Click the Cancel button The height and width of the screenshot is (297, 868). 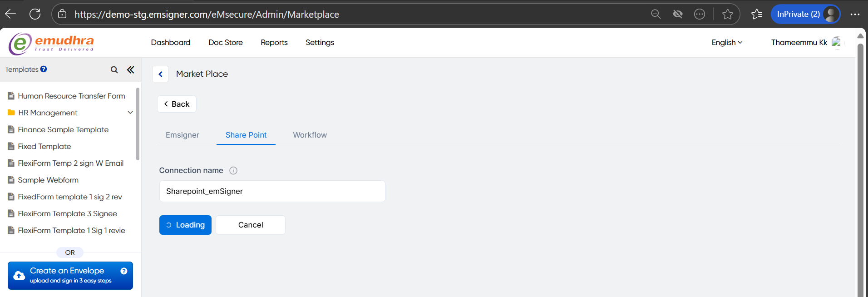(251, 225)
